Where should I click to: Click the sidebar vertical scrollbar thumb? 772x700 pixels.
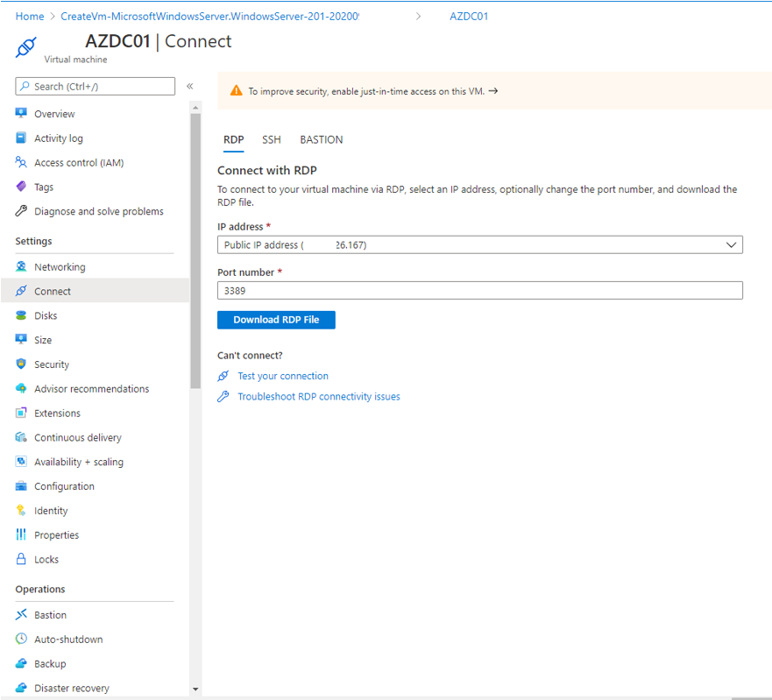point(195,251)
